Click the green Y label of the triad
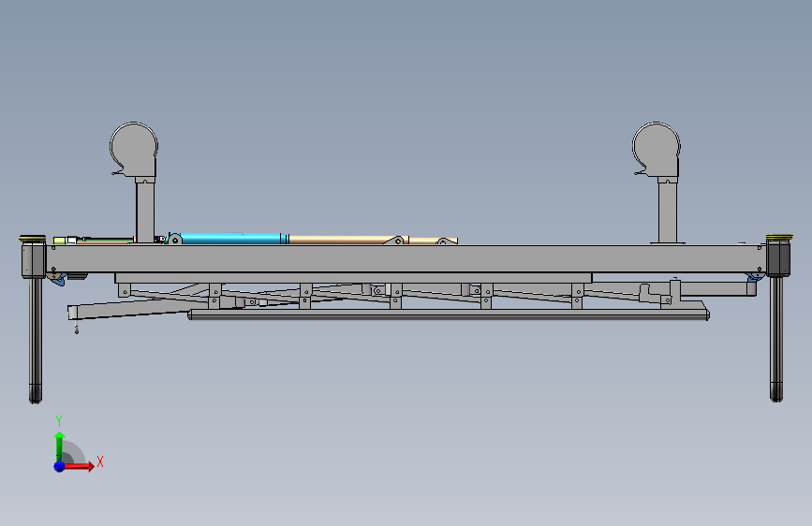The image size is (812, 526). (x=59, y=421)
